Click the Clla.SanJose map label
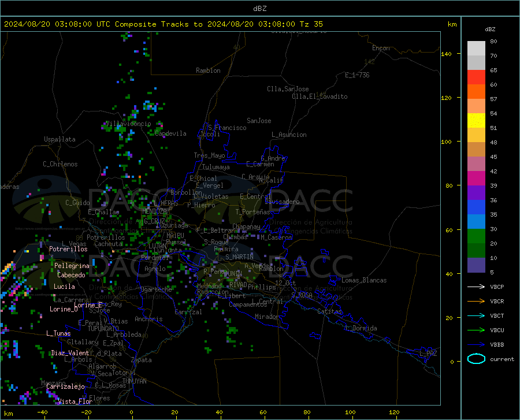Image resolution: width=520 pixels, height=420 pixels. (288, 89)
